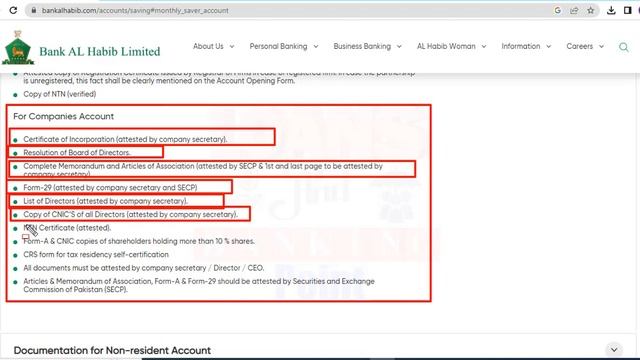Click the chevron next to Careers
Screen dimensions: 640x360
(x=601, y=47)
